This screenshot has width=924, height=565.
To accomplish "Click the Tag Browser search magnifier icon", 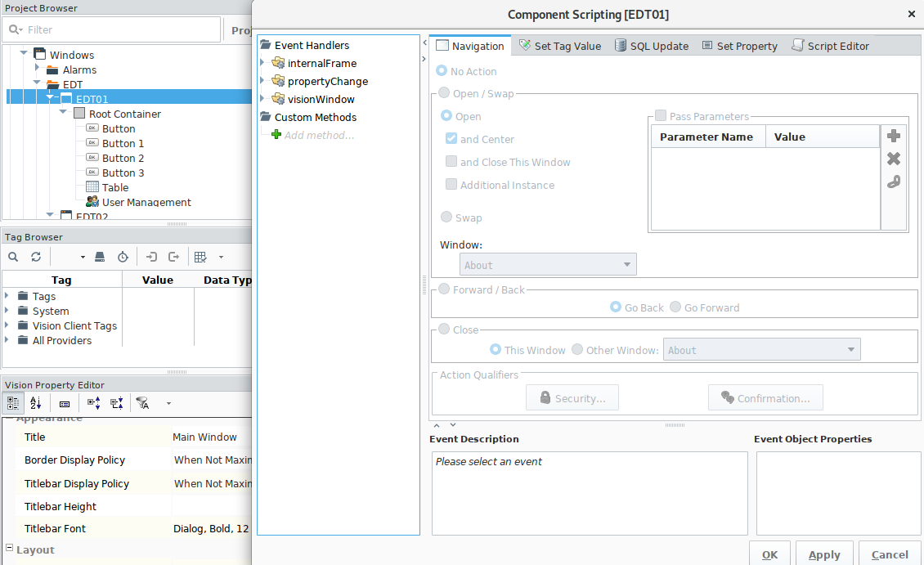I will point(13,257).
